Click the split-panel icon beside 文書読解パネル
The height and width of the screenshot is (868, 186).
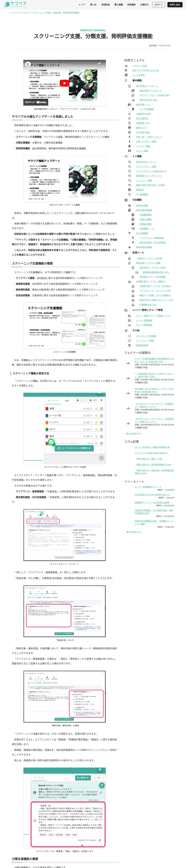(x=129, y=123)
